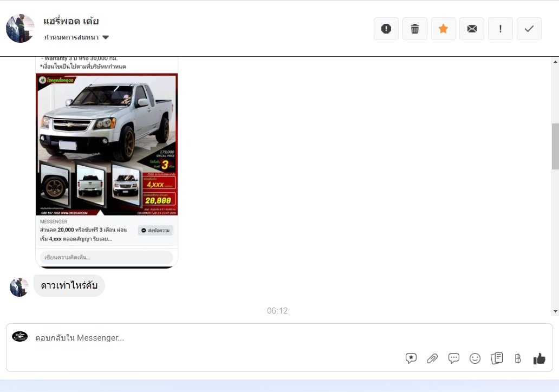Click the MESSENGER label under ad

pos(54,221)
